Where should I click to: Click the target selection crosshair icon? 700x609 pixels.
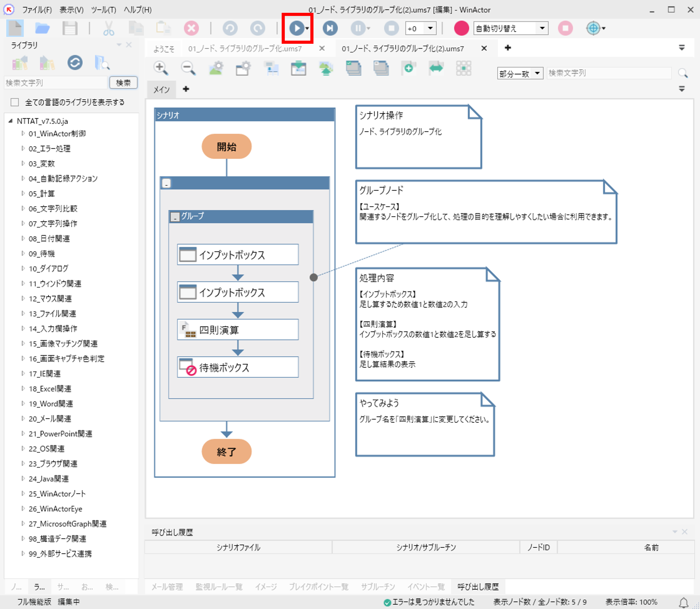[x=593, y=28]
